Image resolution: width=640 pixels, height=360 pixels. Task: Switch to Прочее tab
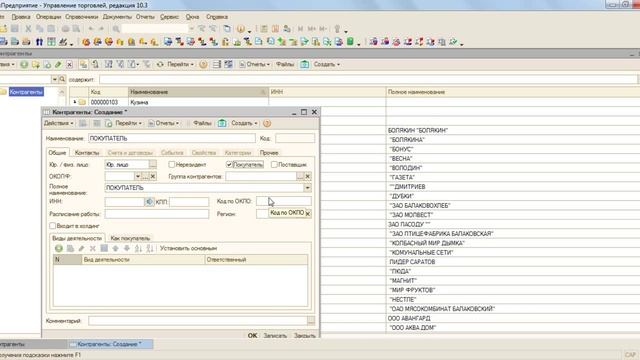[269, 153]
